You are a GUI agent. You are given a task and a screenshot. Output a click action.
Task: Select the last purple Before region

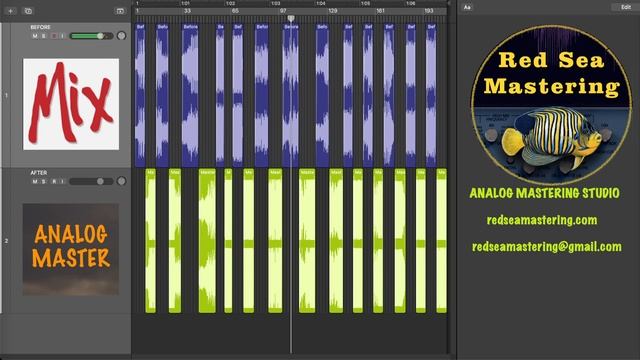(431, 95)
